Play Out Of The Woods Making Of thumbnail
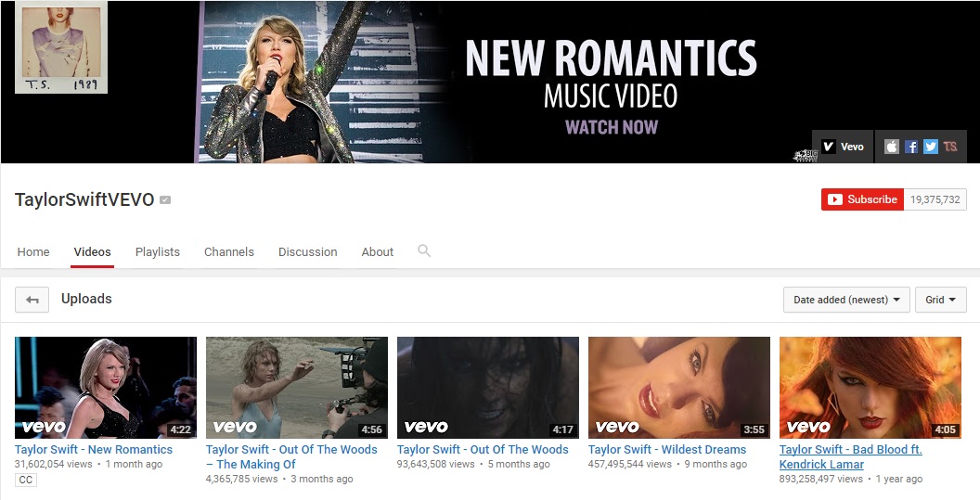980x500 pixels. click(x=297, y=388)
